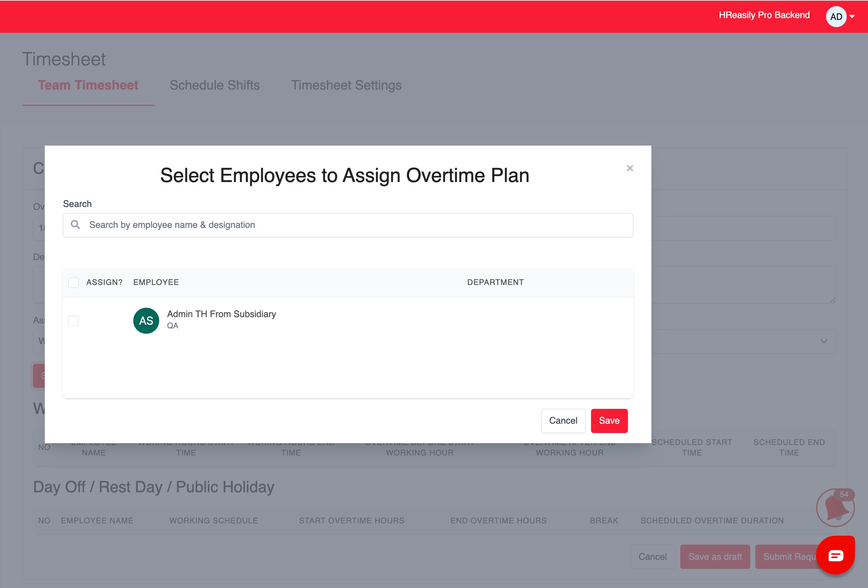Open the dropdown chevron behind the modal
Image resolution: width=868 pixels, height=588 pixels.
tap(824, 341)
